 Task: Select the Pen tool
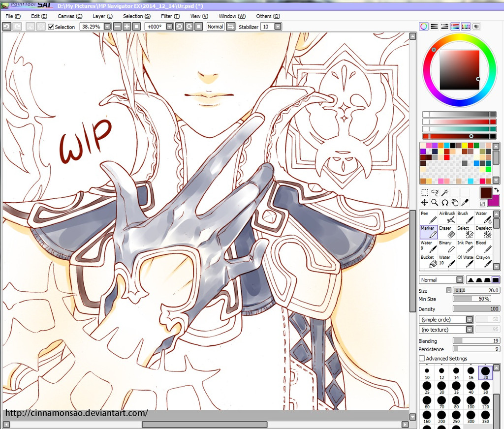[429, 217]
